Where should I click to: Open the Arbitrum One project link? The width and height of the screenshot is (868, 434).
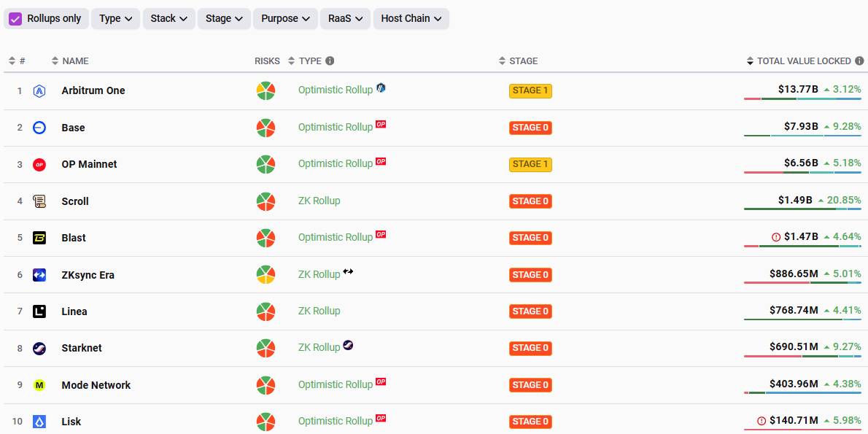click(x=93, y=90)
